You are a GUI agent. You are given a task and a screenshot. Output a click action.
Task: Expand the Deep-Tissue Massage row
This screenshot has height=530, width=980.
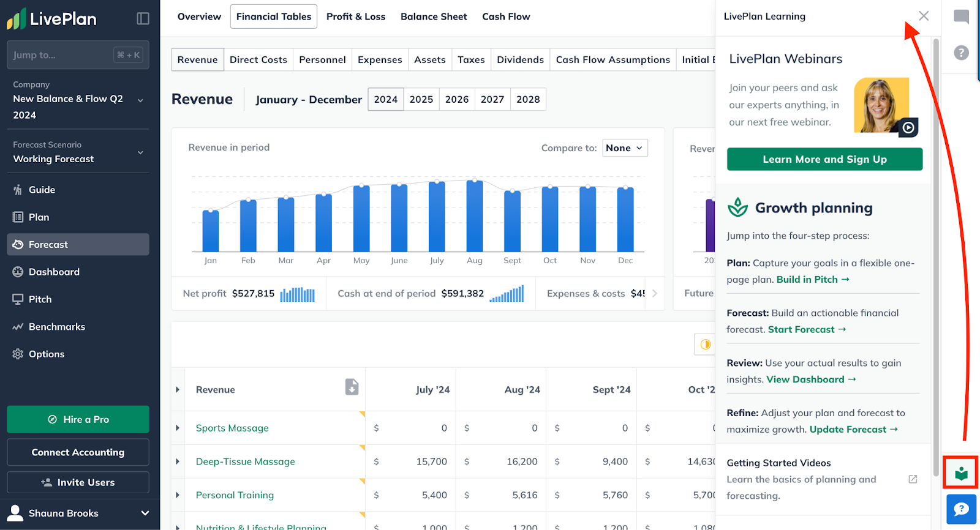pos(178,461)
